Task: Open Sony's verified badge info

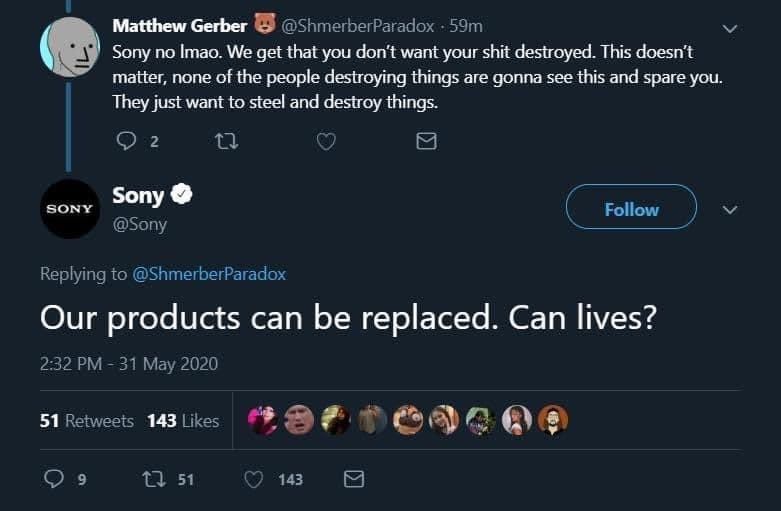Action: pos(181,195)
